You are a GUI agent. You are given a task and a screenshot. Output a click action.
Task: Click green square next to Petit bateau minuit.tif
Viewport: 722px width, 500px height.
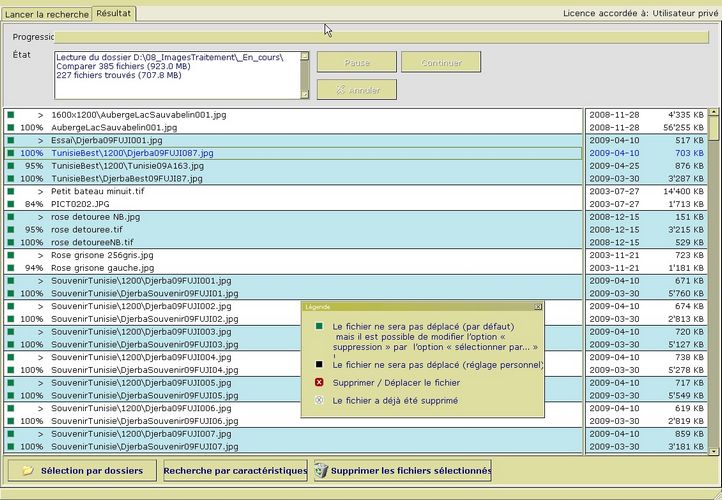pos(11,191)
